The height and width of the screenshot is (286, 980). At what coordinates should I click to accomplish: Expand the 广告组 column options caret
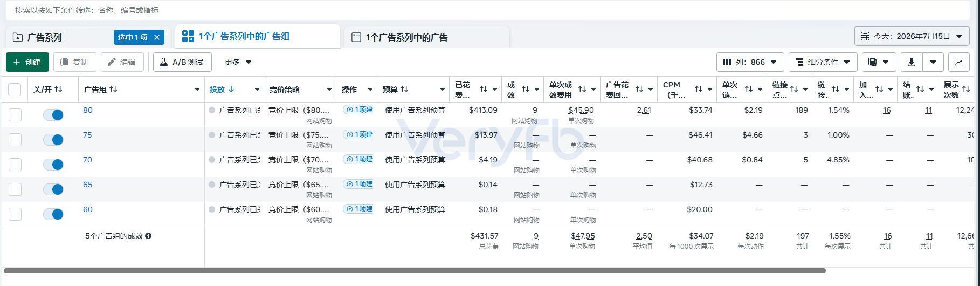197,90
